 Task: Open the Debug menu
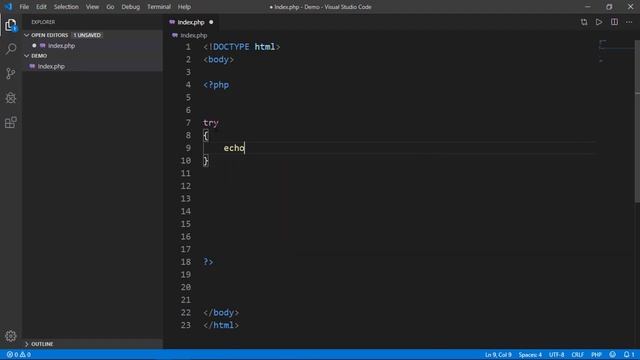tap(131, 7)
